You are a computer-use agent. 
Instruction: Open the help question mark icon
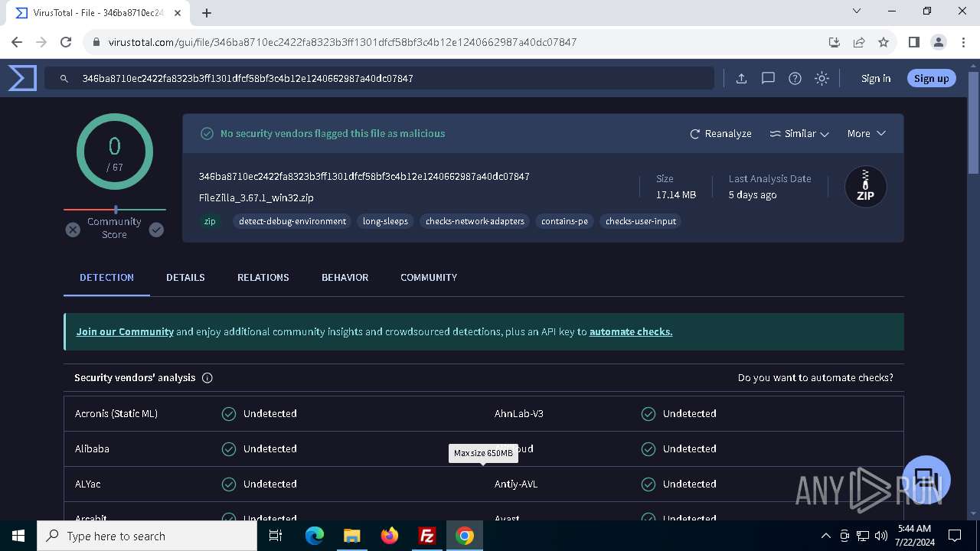pyautogui.click(x=795, y=78)
